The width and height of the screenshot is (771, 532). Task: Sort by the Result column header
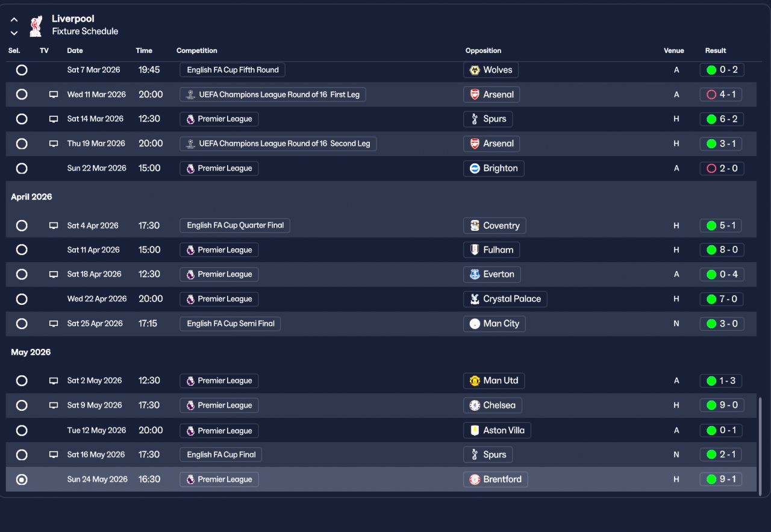pyautogui.click(x=716, y=51)
